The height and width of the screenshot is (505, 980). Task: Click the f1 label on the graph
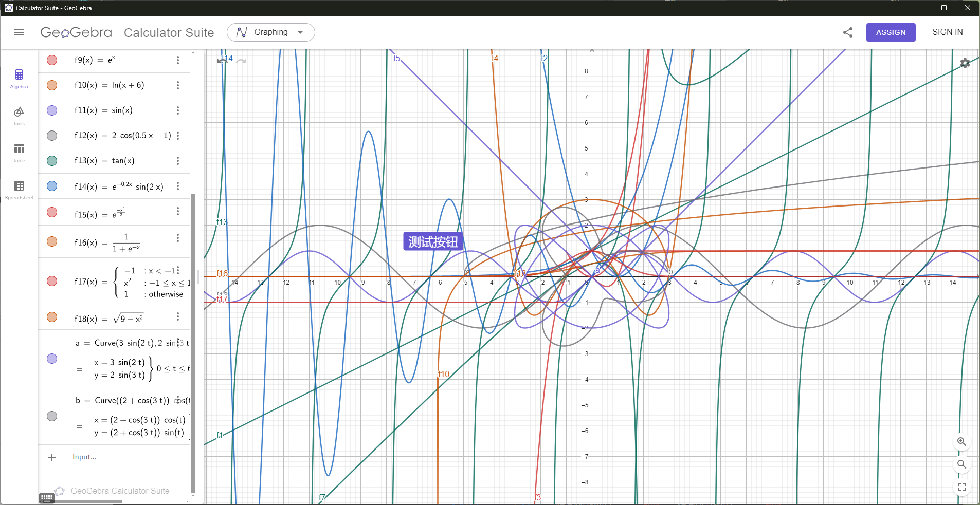click(220, 435)
